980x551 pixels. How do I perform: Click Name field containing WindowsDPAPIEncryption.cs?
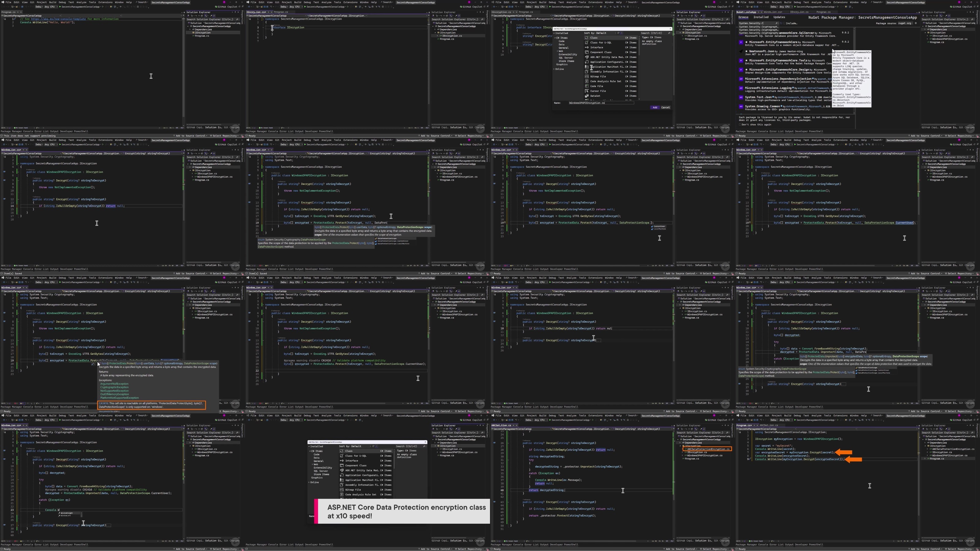click(x=601, y=103)
